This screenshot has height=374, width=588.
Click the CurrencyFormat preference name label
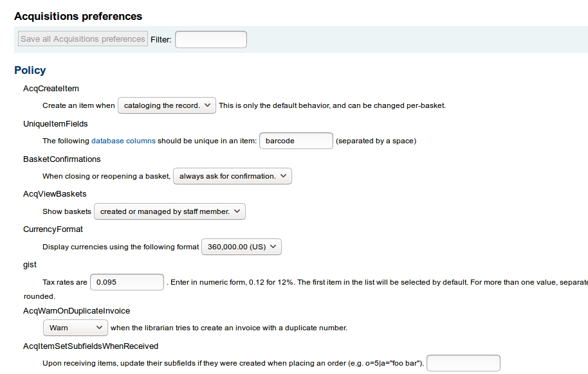coord(53,229)
